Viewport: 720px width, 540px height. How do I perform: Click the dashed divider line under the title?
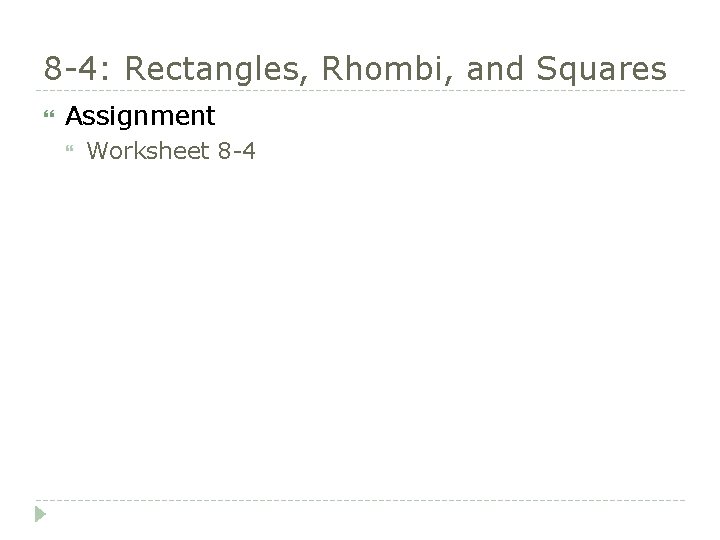tap(360, 90)
